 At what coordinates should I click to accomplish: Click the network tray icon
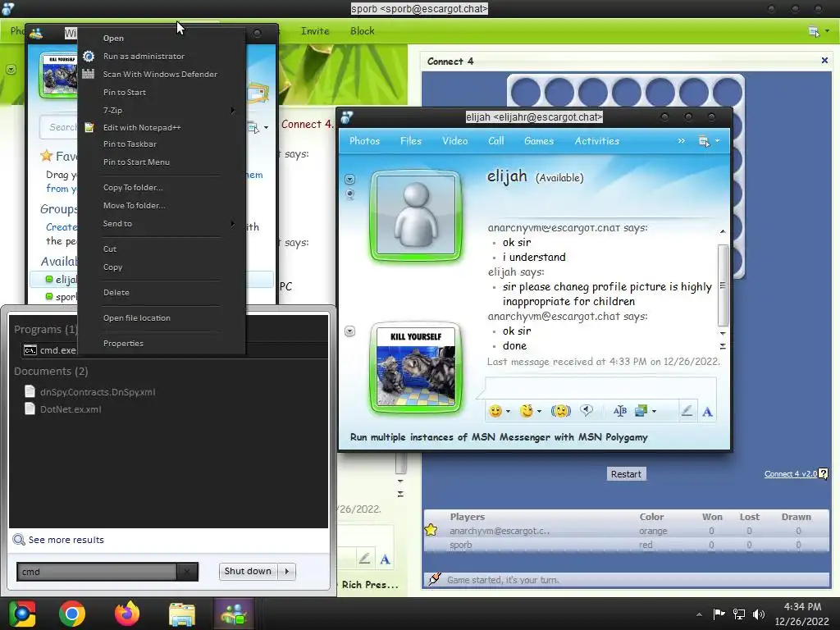pos(739,614)
